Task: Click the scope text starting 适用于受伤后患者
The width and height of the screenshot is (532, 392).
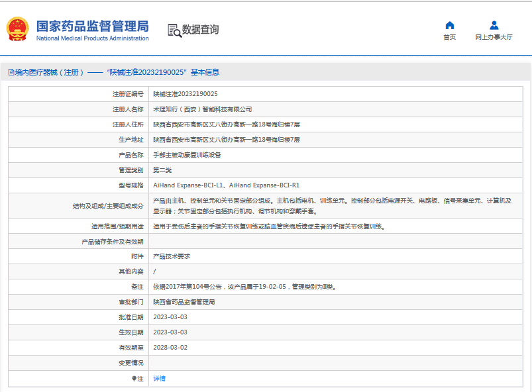Action: 269,226
